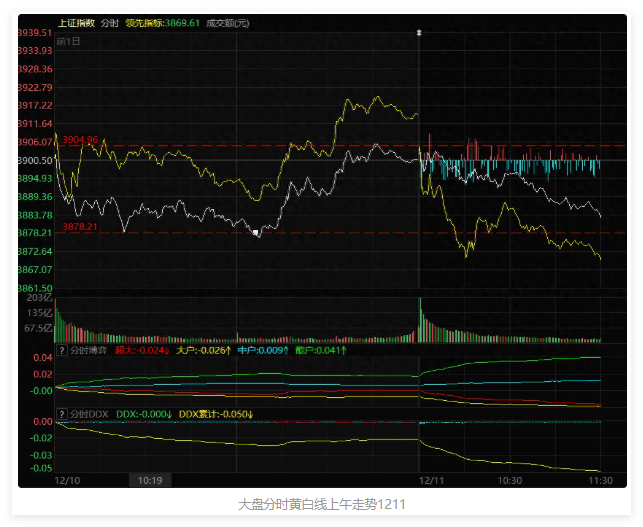Viewport: 643px width, 527px height.
Task: Click the 领先指标 value label
Action: pyautogui.click(x=163, y=22)
